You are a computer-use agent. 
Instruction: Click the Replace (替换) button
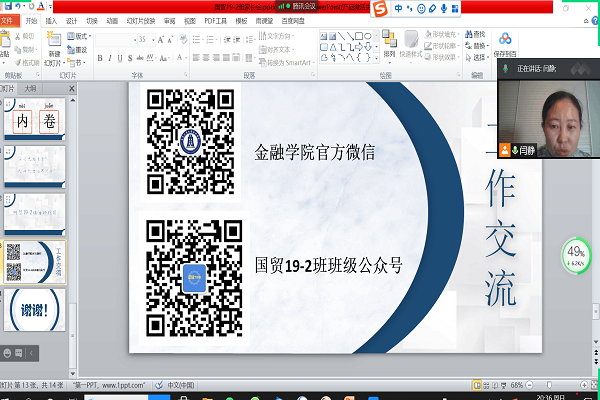coord(476,46)
